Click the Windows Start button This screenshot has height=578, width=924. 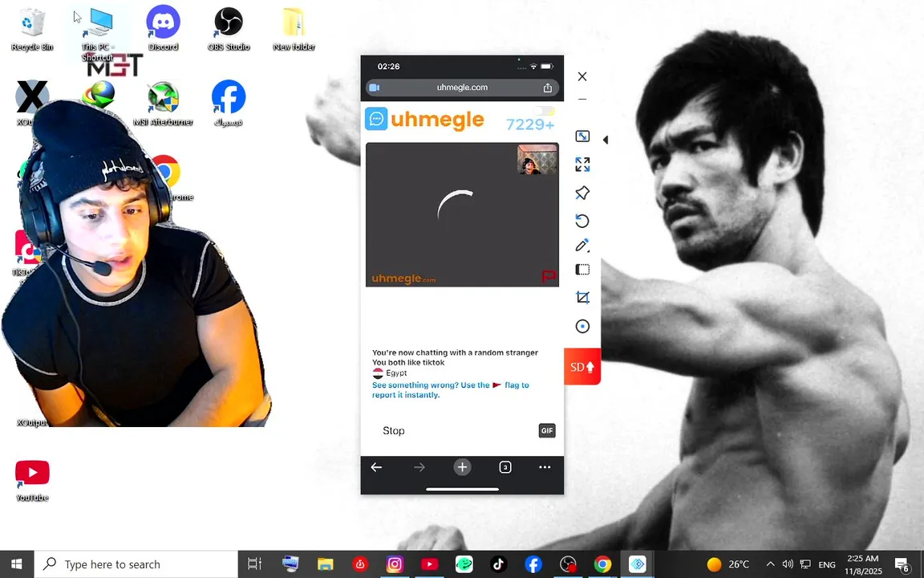pyautogui.click(x=17, y=564)
